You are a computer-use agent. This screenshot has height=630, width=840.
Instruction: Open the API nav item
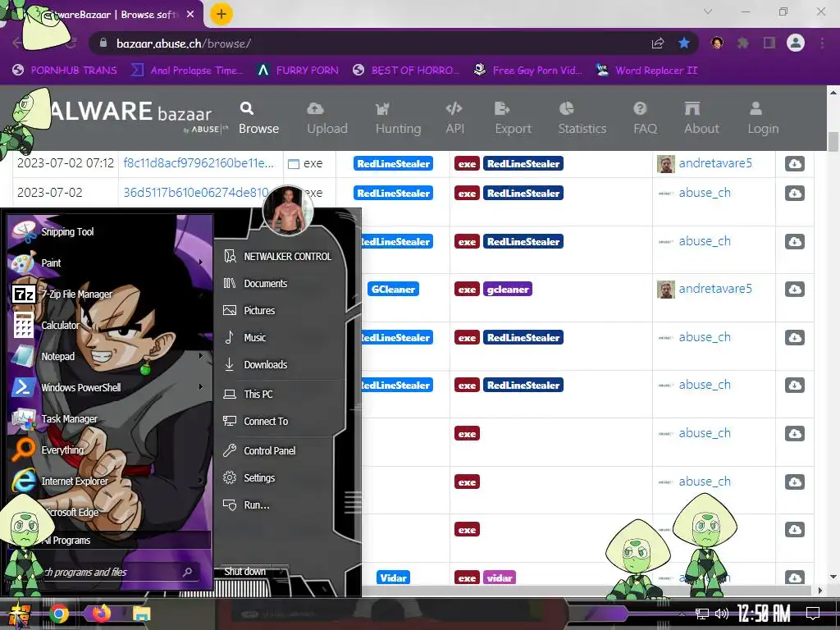pos(454,118)
